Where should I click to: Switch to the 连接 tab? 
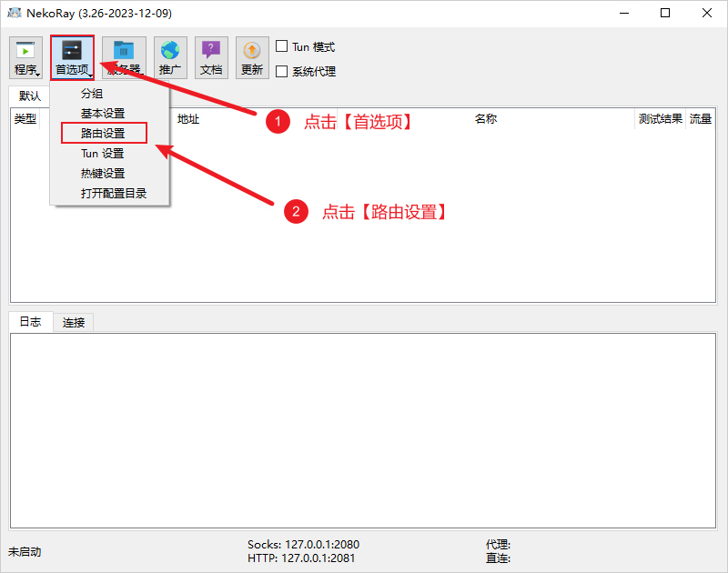[x=73, y=322]
